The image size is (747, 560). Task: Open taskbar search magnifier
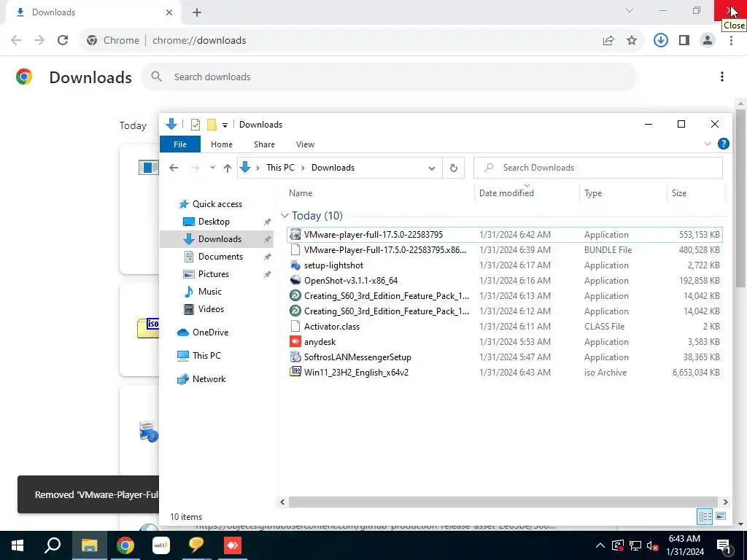tap(53, 545)
